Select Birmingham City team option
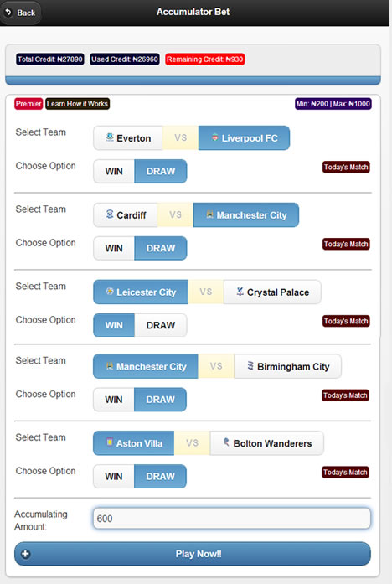 click(287, 366)
